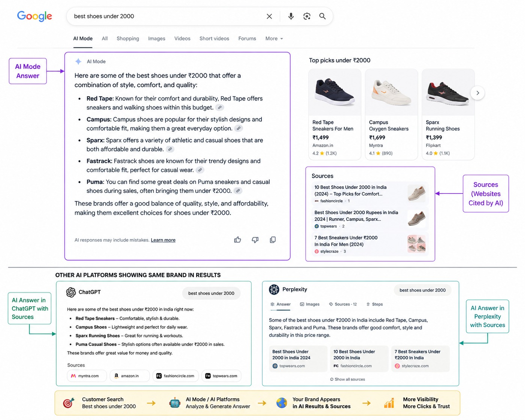Open "7 Best Sneakers Under ₹2000" Google source
The width and height of the screenshot is (525, 420).
370,244
